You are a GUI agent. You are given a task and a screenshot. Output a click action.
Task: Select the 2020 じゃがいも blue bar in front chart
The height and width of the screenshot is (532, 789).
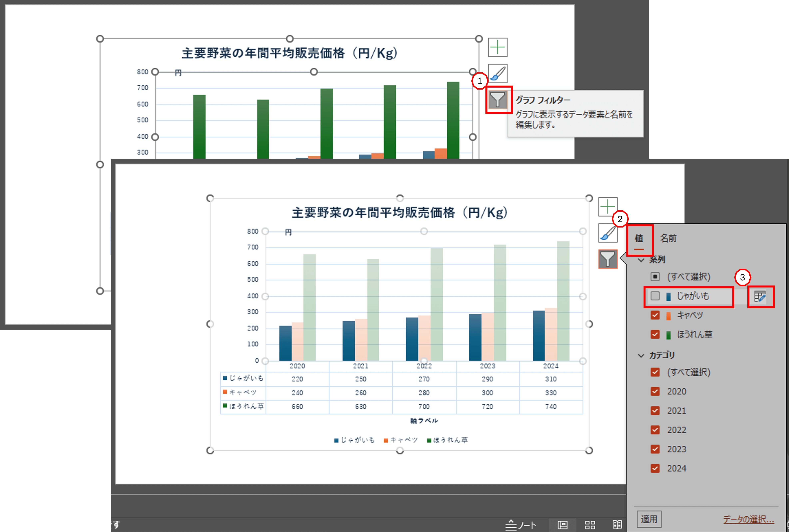(x=285, y=343)
